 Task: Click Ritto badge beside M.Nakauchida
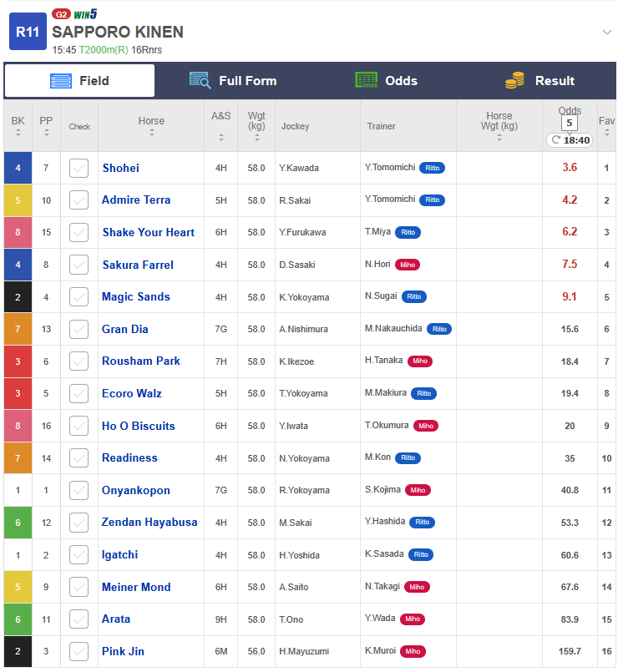pyautogui.click(x=439, y=329)
